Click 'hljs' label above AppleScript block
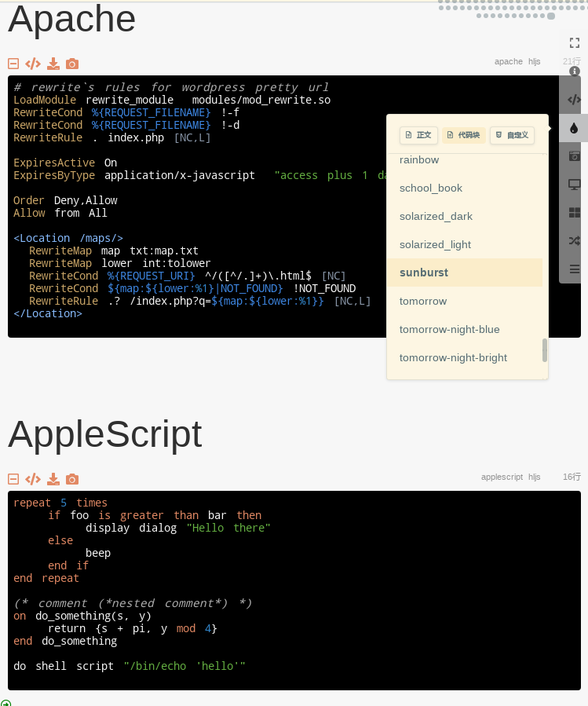 (535, 477)
